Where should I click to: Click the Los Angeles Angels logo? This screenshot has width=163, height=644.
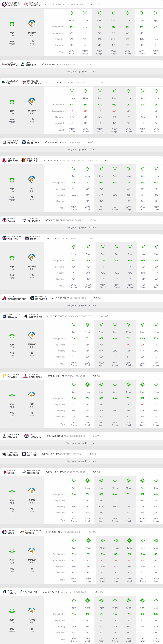point(4,436)
